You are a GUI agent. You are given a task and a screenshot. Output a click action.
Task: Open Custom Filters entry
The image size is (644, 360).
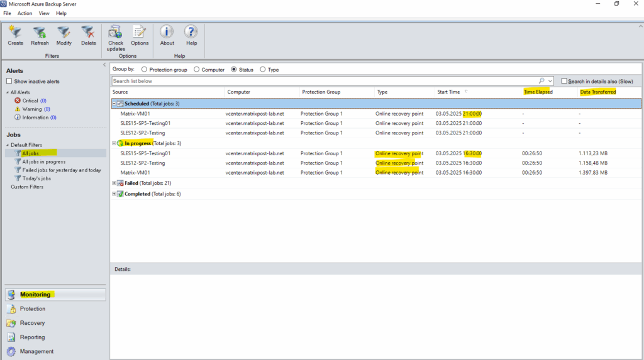click(27, 187)
